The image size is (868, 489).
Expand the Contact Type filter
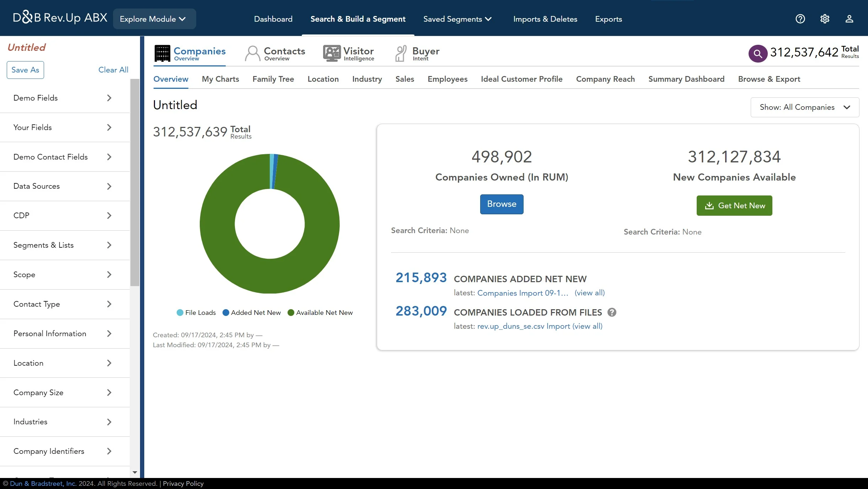click(65, 304)
